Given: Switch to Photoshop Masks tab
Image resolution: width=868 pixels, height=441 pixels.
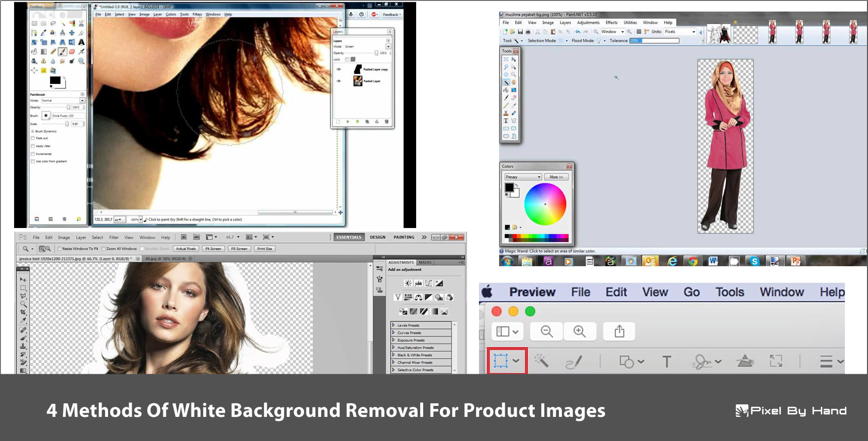Looking at the screenshot, I should click(425, 262).
